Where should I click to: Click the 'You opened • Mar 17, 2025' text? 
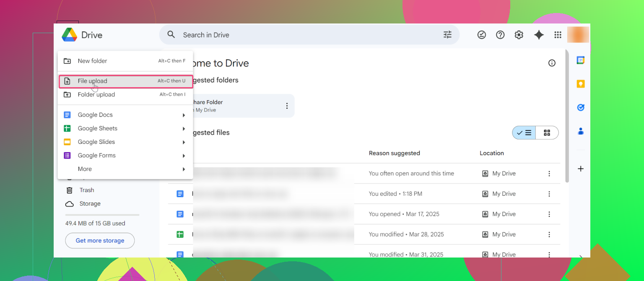(404, 214)
